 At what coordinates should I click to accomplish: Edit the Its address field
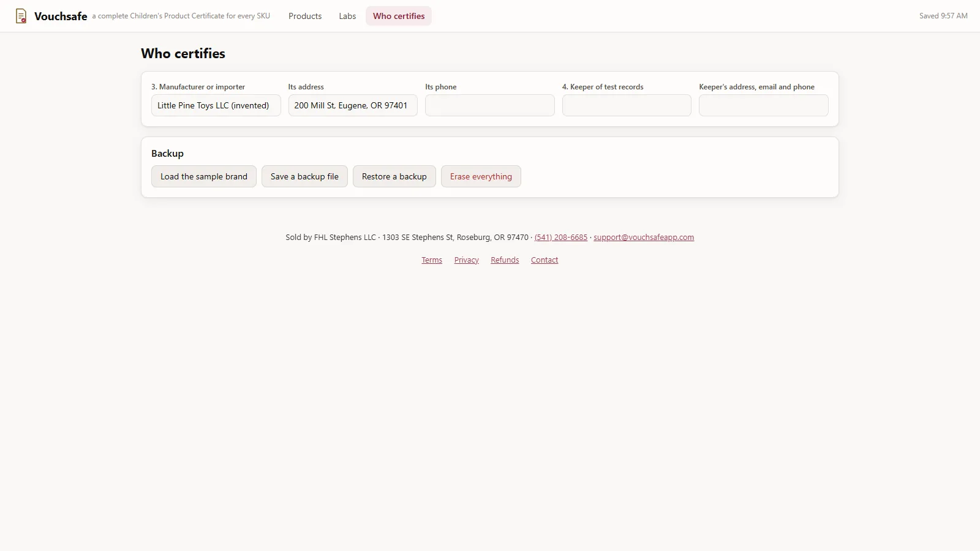[353, 105]
